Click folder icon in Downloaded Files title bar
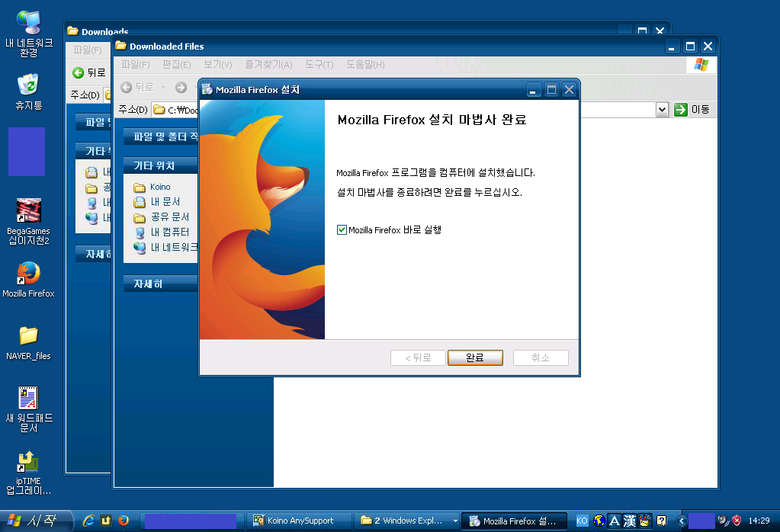Image resolution: width=780 pixels, height=532 pixels. tap(121, 46)
